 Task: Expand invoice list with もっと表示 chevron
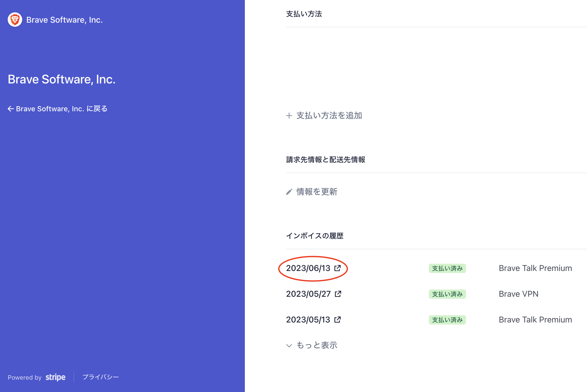coord(289,346)
